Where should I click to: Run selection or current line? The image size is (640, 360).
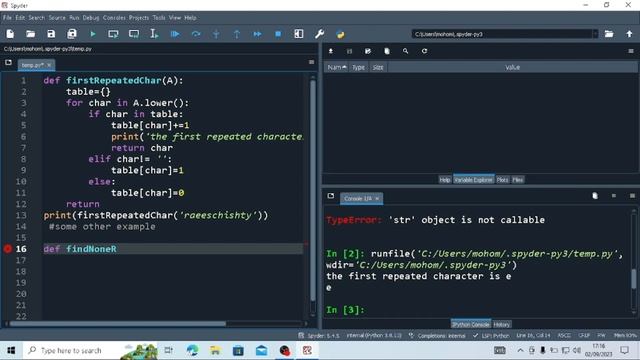[154, 34]
